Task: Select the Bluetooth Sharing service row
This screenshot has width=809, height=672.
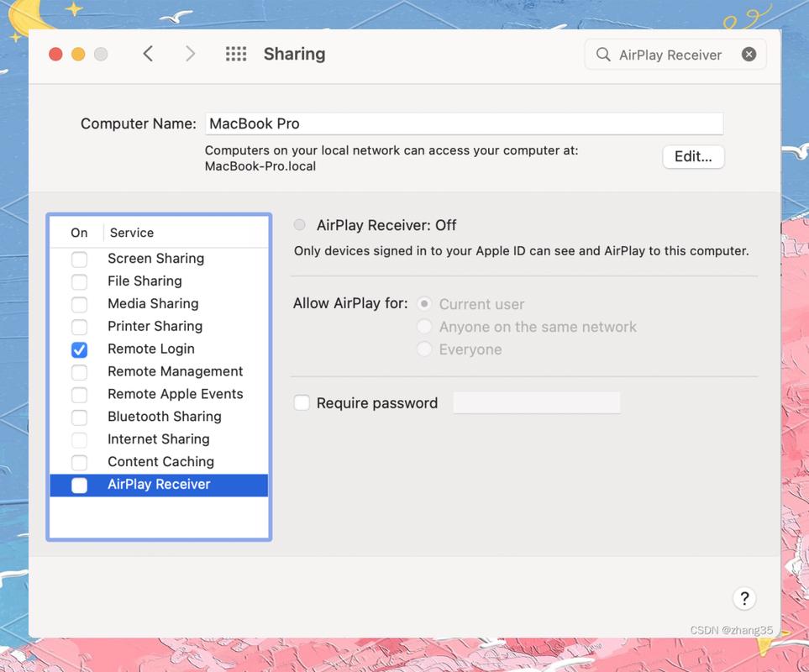Action: pyautogui.click(x=159, y=417)
